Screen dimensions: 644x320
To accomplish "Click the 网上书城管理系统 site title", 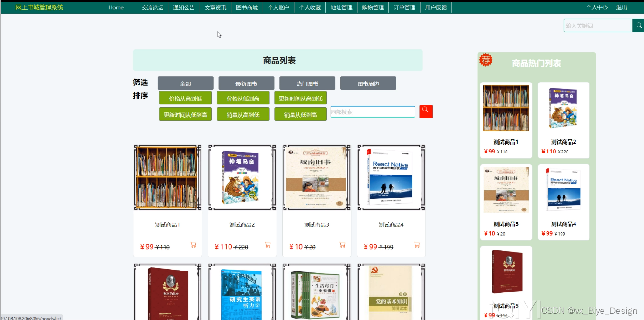I will 39,7.
